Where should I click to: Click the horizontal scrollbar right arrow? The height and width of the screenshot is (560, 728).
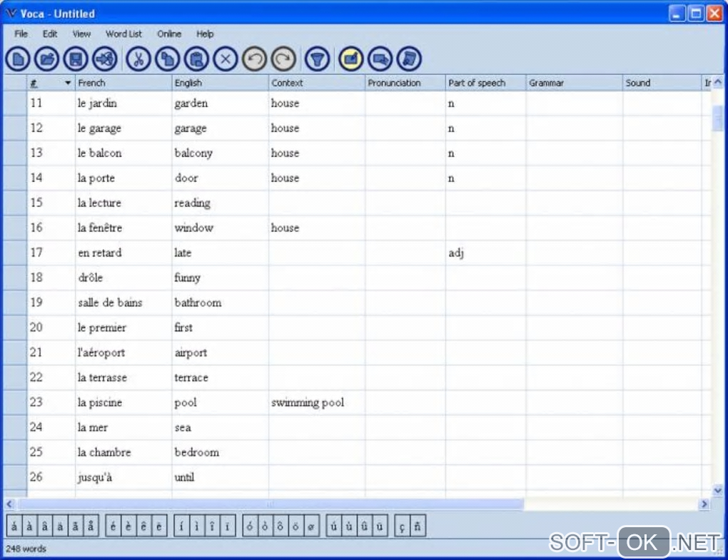point(704,504)
